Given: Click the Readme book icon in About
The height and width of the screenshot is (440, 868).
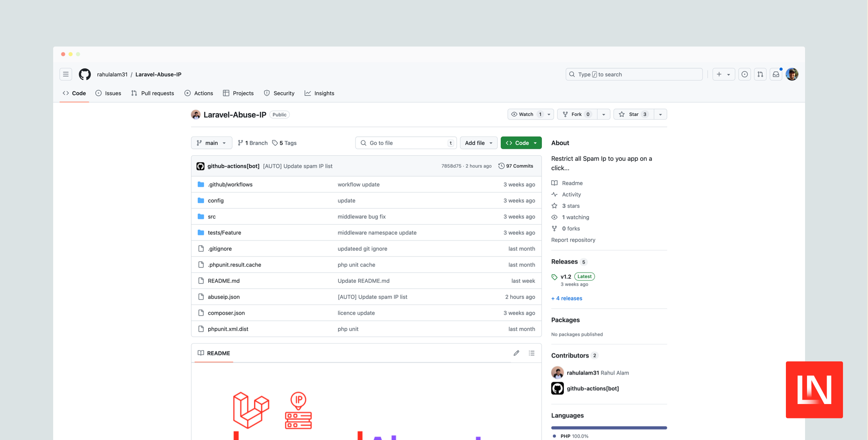Looking at the screenshot, I should pyautogui.click(x=554, y=183).
